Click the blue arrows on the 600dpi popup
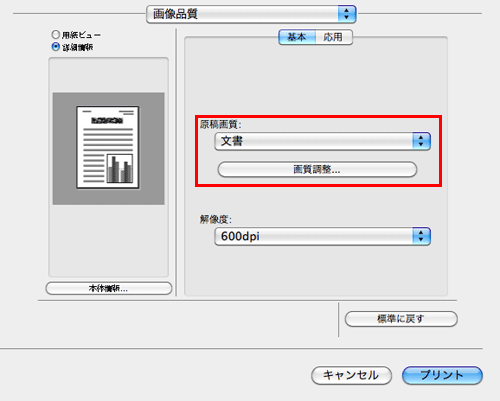This screenshot has height=401, width=500. point(421,236)
